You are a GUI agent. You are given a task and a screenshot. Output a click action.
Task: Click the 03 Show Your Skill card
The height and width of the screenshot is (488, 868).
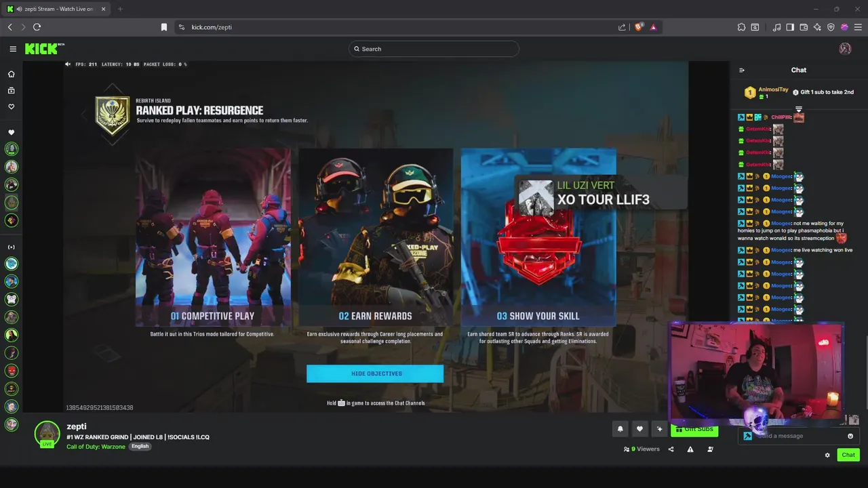click(x=538, y=238)
